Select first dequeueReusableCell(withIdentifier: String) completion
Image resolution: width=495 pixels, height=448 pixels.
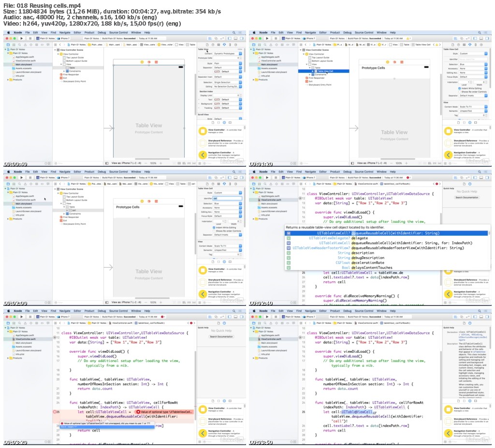point(387,233)
